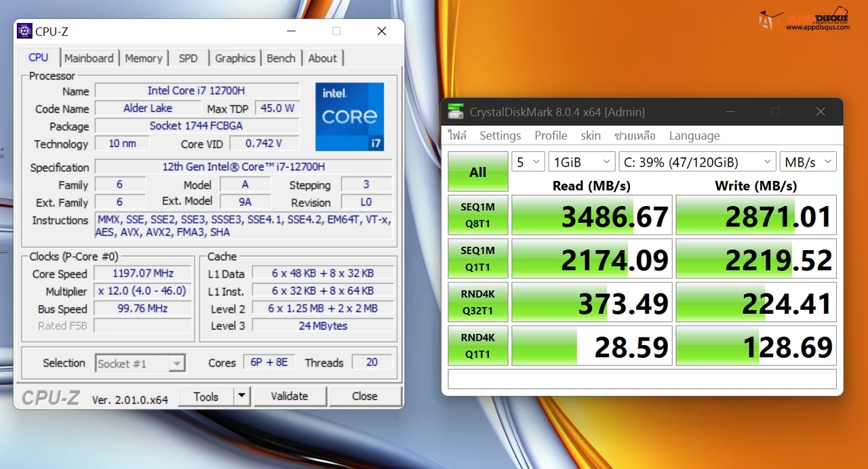Viewport: 868px width, 469px height.
Task: Minimize the CrystalDiskMark window
Action: click(730, 112)
